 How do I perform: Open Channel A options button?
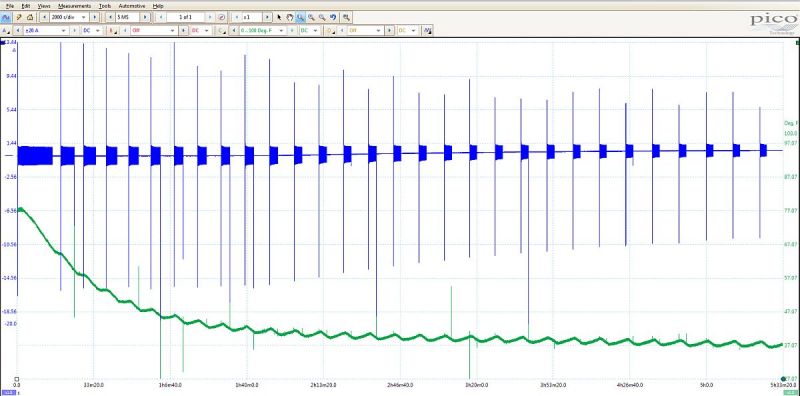(6, 31)
